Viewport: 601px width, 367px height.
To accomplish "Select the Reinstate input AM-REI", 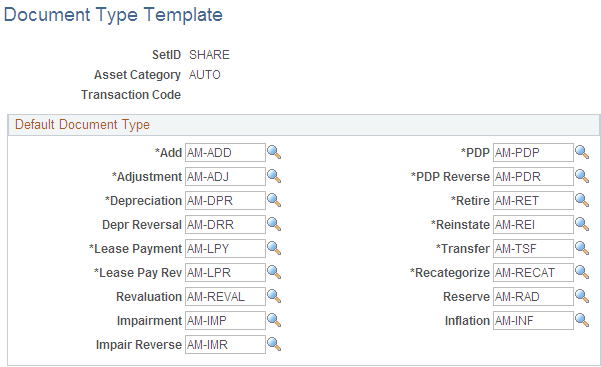I will (533, 224).
